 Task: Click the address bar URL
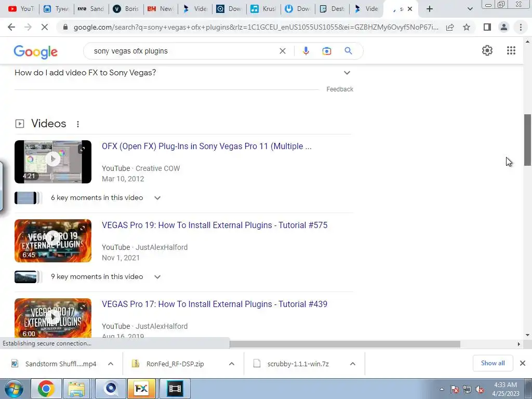coord(256,27)
